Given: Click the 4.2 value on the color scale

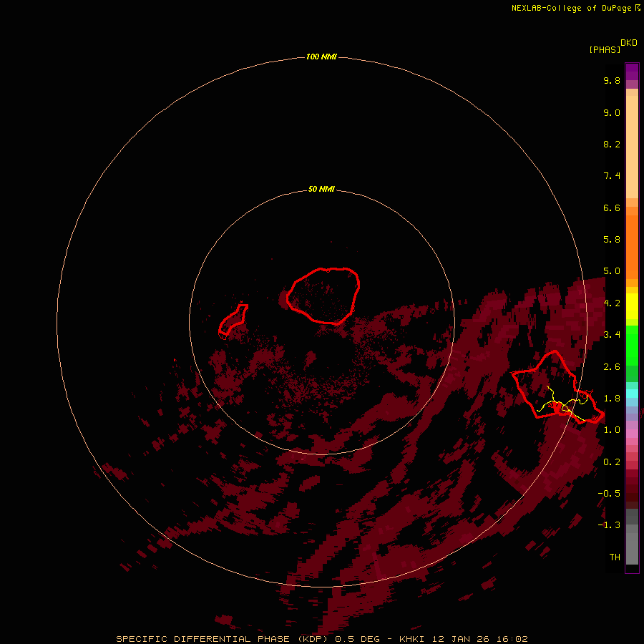Looking at the screenshot, I should [612, 303].
